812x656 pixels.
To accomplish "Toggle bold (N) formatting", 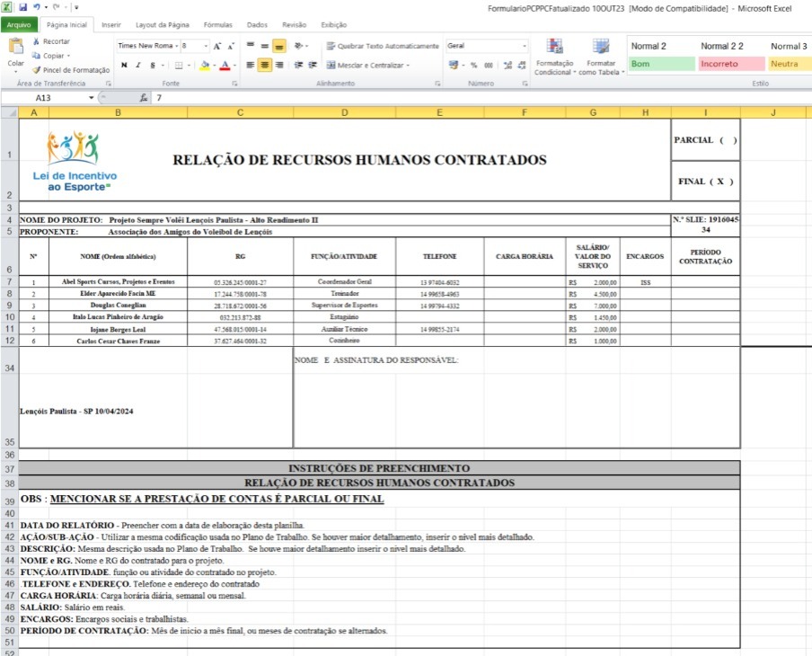I will tap(124, 66).
